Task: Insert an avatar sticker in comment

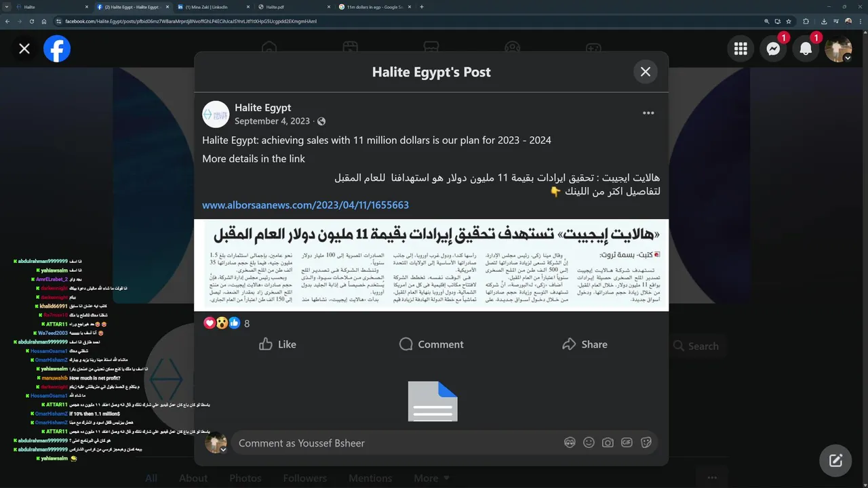Action: [570, 443]
